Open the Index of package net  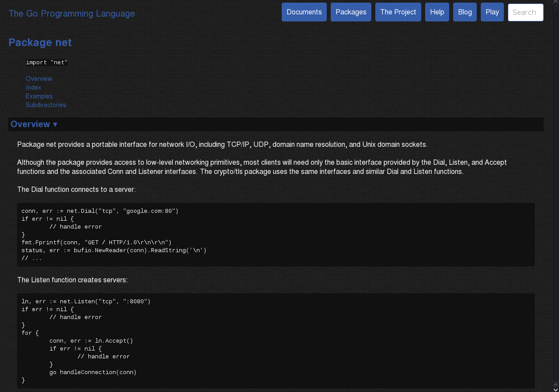[x=33, y=87]
